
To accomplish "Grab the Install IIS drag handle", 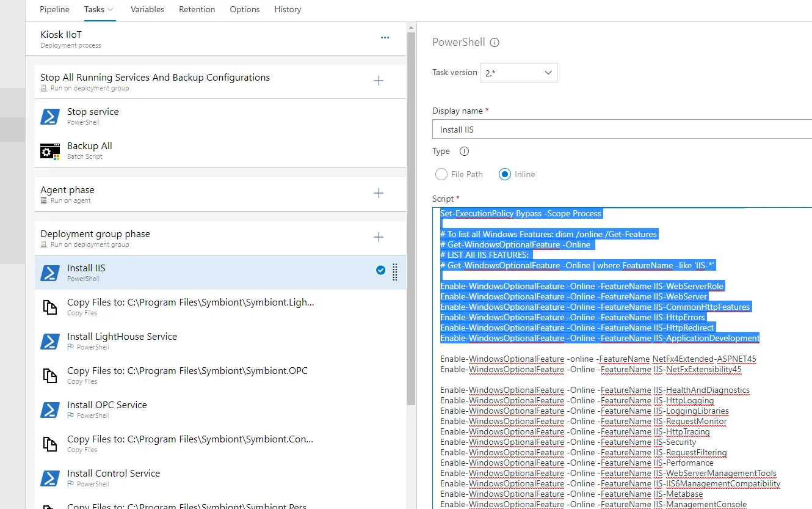I will 395,272.
